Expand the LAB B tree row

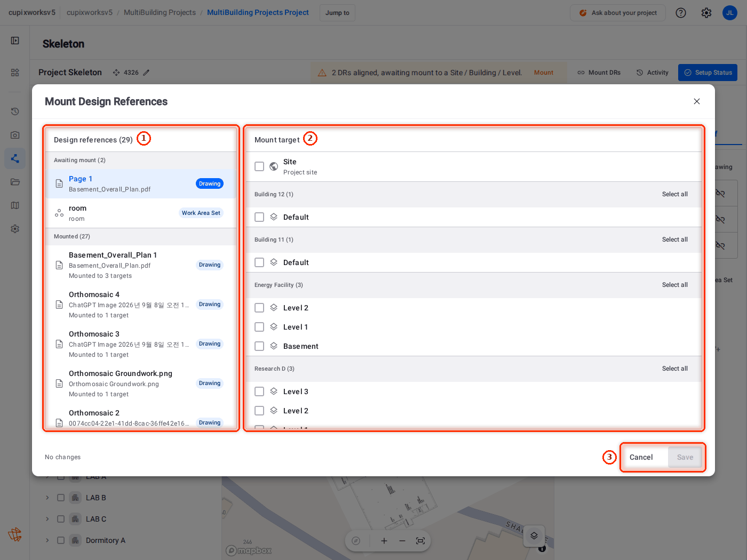tap(47, 498)
